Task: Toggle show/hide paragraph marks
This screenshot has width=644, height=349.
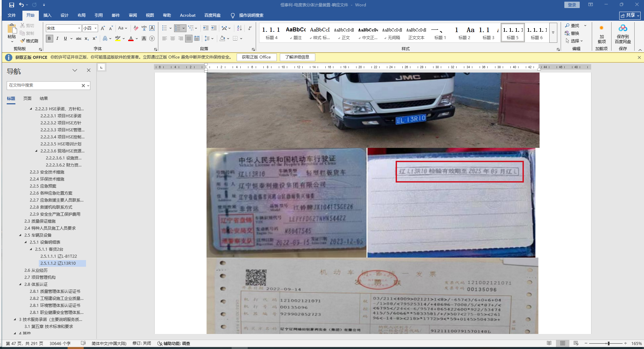Action: click(x=250, y=28)
